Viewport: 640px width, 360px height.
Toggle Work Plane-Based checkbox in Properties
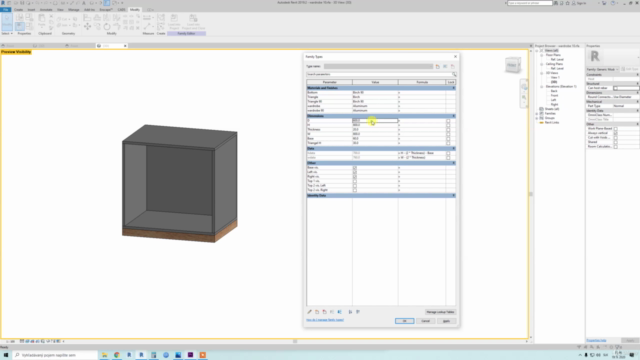pyautogui.click(x=616, y=129)
